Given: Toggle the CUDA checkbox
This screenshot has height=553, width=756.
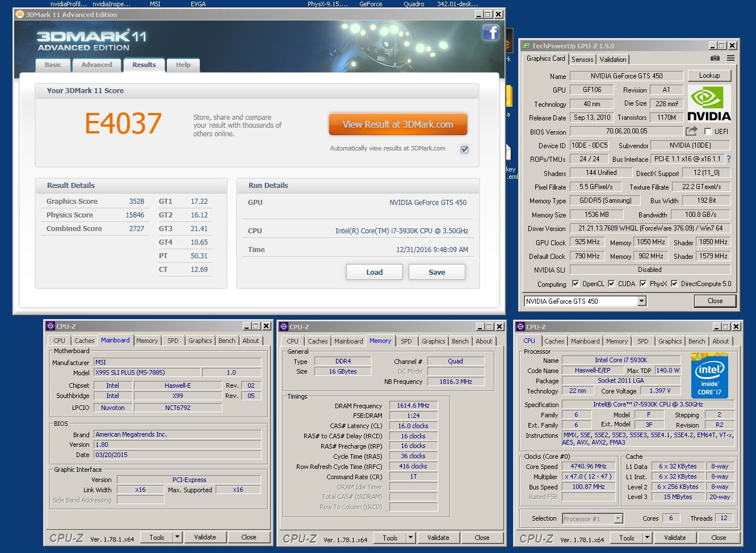Looking at the screenshot, I should point(611,283).
